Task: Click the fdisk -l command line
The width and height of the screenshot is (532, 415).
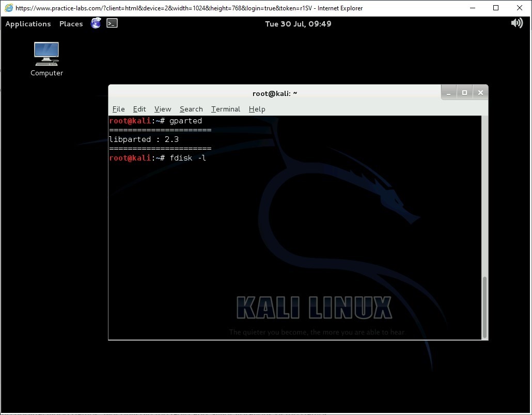Action: (187, 158)
